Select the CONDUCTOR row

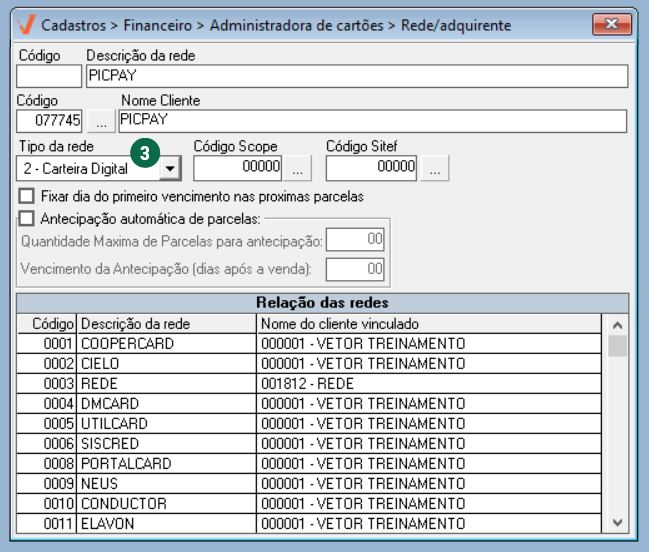click(x=309, y=504)
